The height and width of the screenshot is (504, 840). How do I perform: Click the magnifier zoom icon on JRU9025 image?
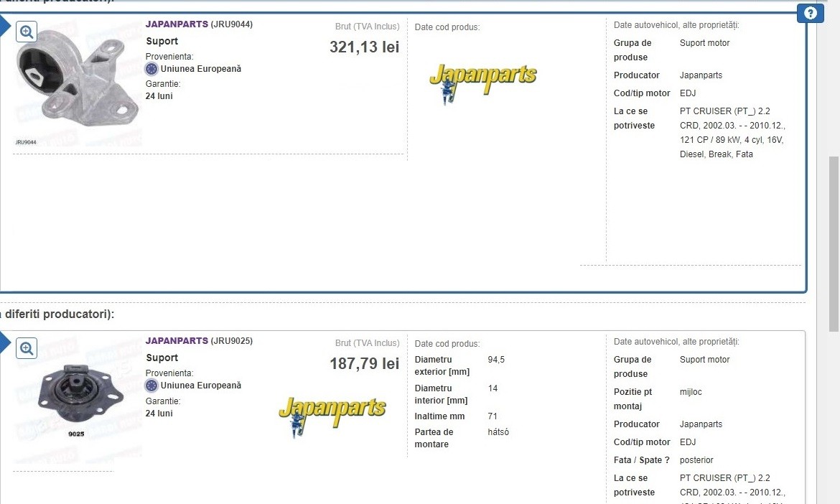pyautogui.click(x=27, y=349)
